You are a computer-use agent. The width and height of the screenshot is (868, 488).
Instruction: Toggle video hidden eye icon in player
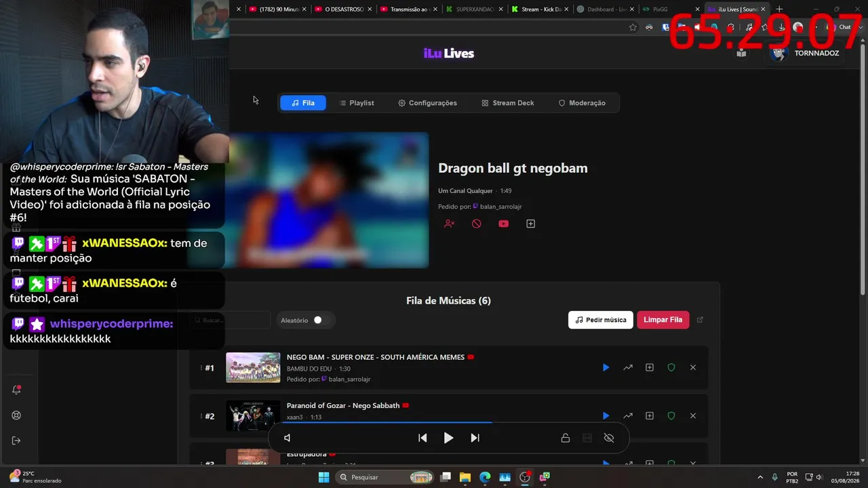pos(609,438)
